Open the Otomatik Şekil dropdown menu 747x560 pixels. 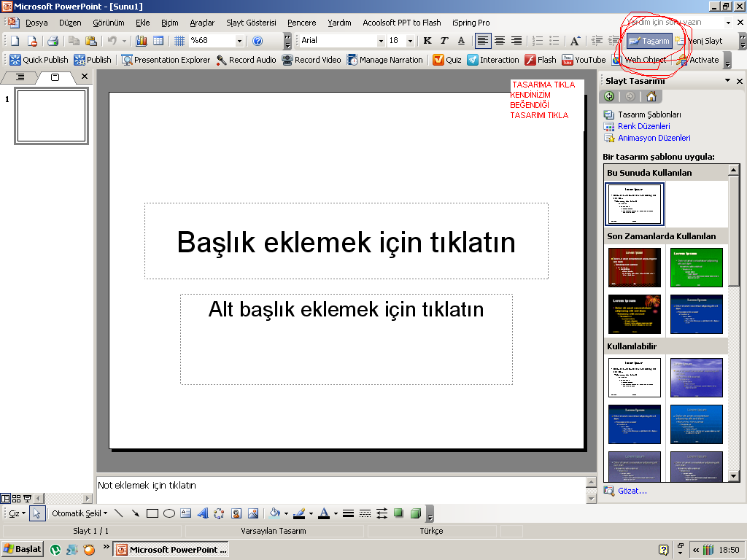pos(79,513)
